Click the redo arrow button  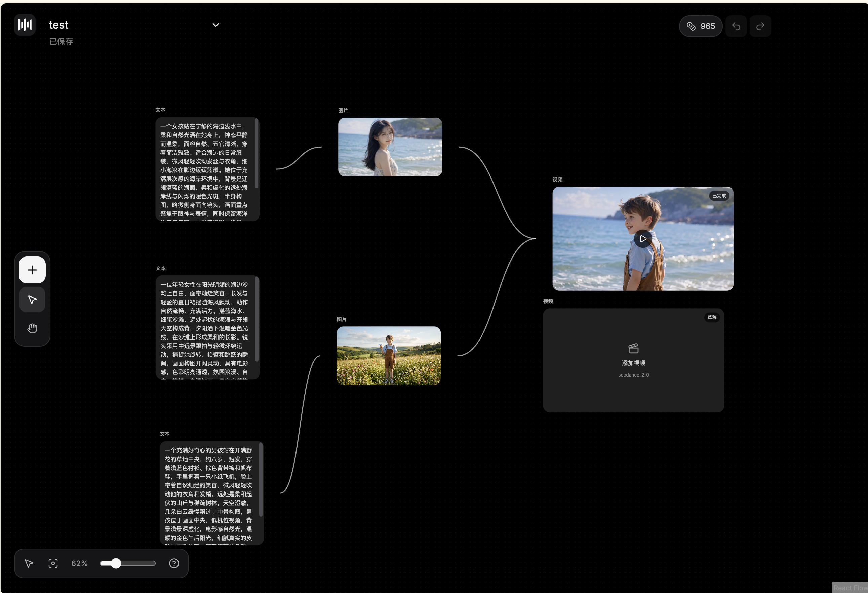[x=760, y=26]
